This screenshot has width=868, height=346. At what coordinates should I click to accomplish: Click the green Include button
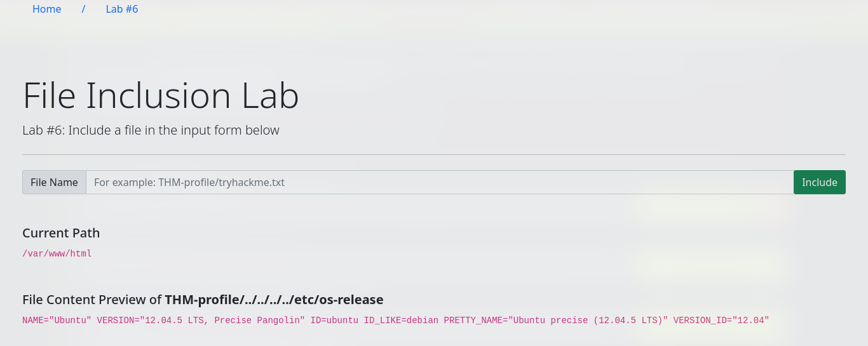pyautogui.click(x=820, y=182)
